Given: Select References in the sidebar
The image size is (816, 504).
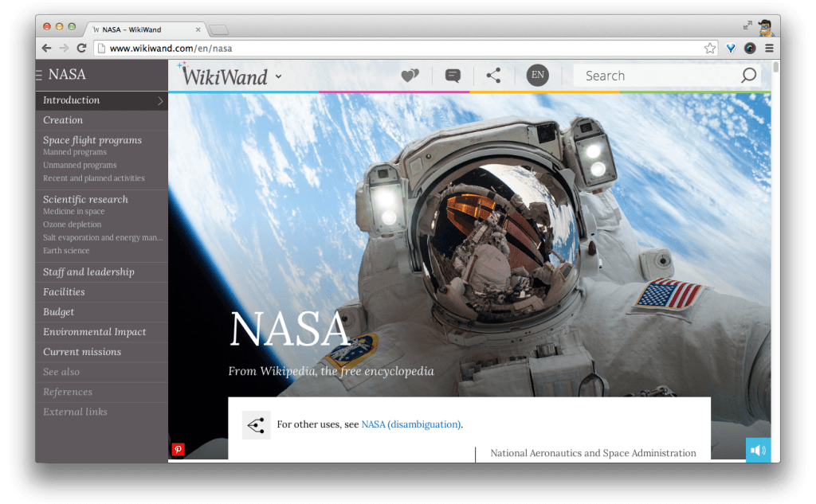Looking at the screenshot, I should pyautogui.click(x=67, y=392).
